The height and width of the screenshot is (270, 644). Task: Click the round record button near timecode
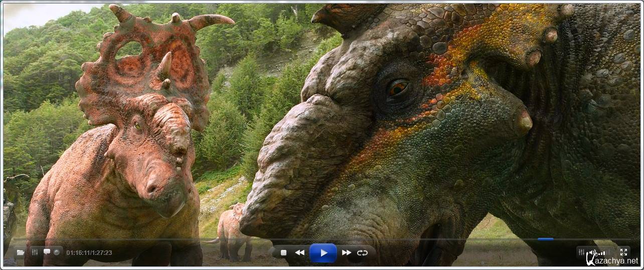[x=57, y=252]
